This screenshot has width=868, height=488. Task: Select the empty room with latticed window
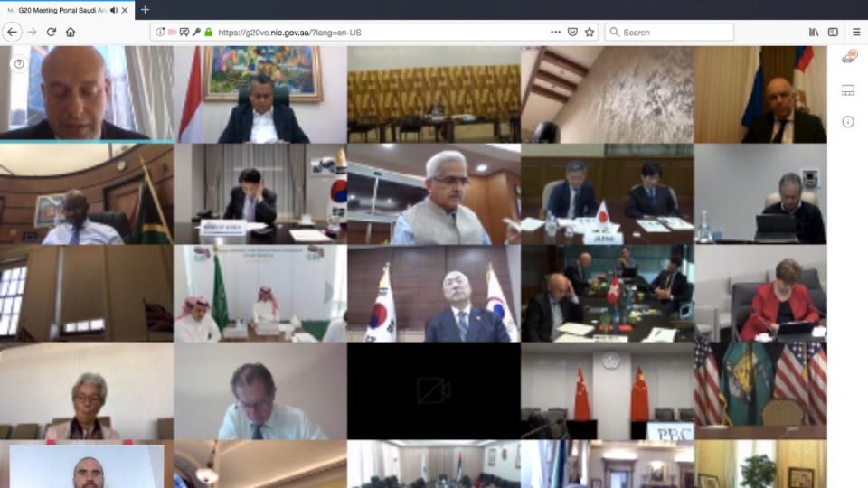(87, 293)
